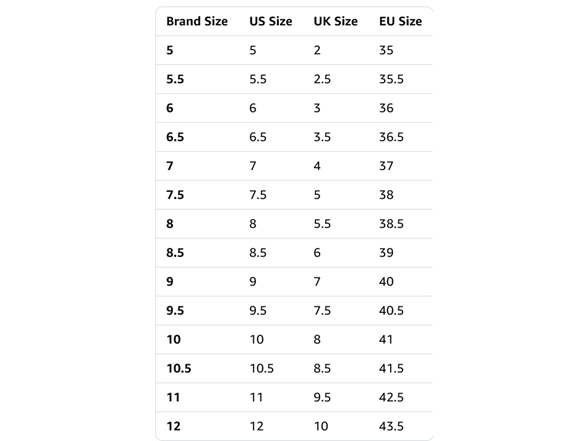Screen dimensions: 588x441
Task: Select Brand Size 10.5 row label
Action: click(179, 368)
